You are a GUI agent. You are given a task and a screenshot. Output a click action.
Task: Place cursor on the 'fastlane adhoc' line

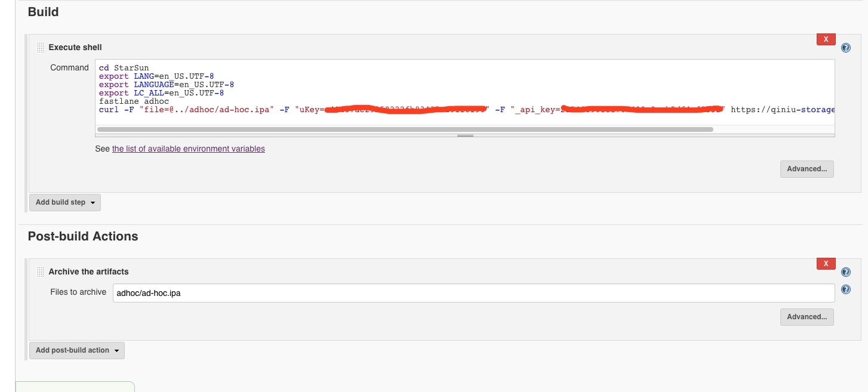point(134,101)
